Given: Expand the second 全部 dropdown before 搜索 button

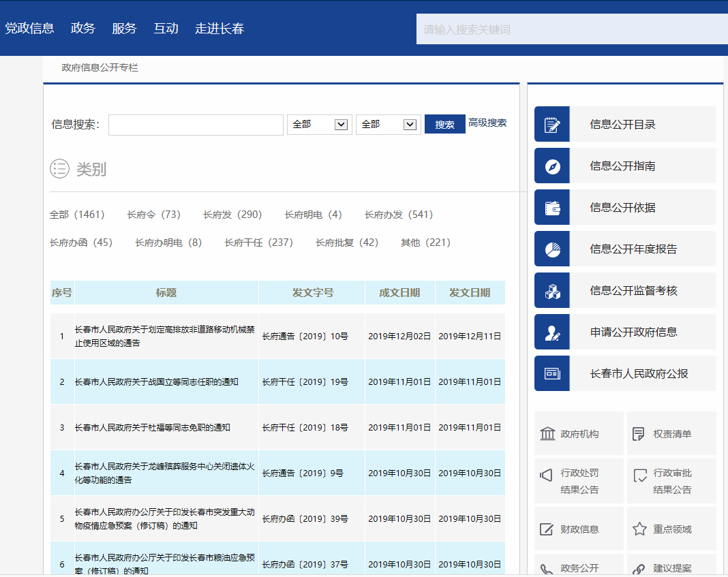Looking at the screenshot, I should (388, 125).
